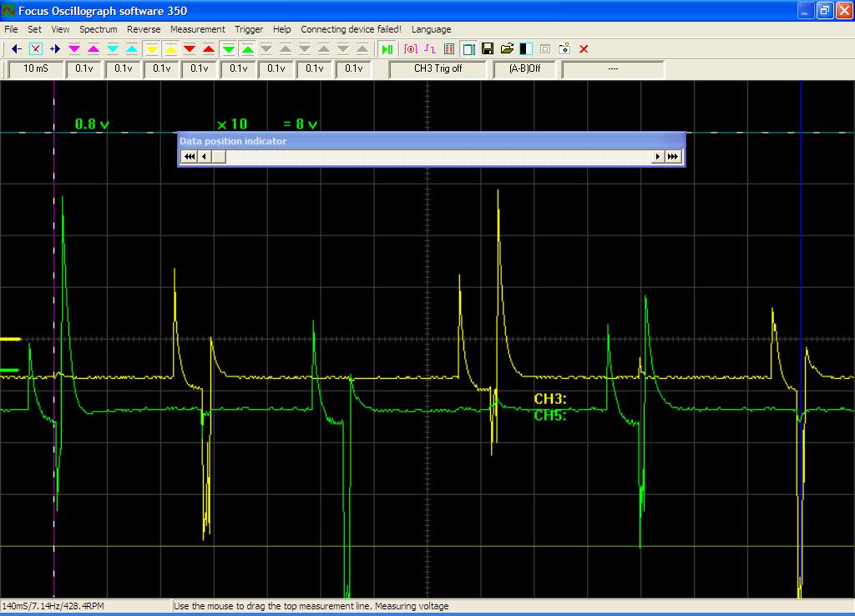Toggle the green run/pause acquisition button
855x616 pixels.
coord(387,49)
